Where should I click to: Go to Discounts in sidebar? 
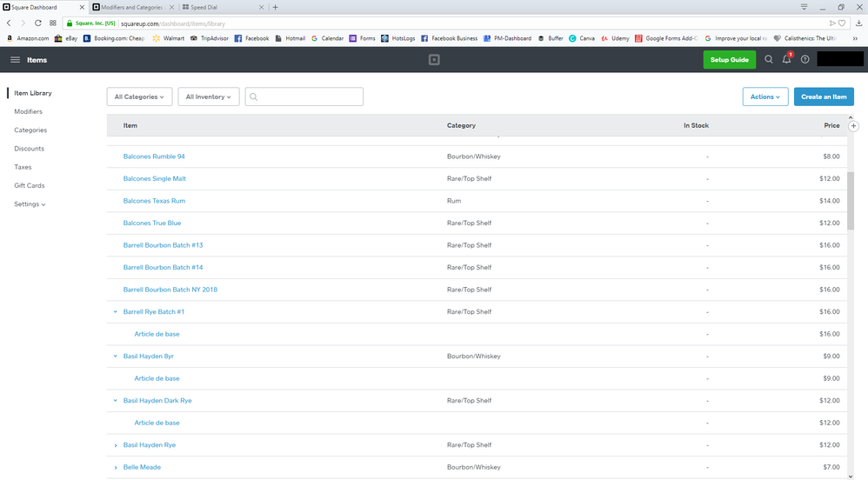tap(29, 149)
